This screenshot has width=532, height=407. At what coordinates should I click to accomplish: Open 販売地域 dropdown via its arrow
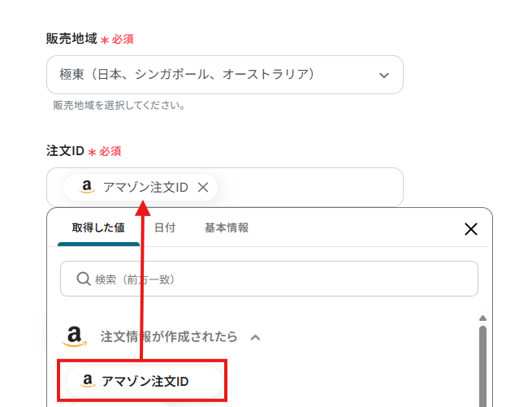click(384, 76)
